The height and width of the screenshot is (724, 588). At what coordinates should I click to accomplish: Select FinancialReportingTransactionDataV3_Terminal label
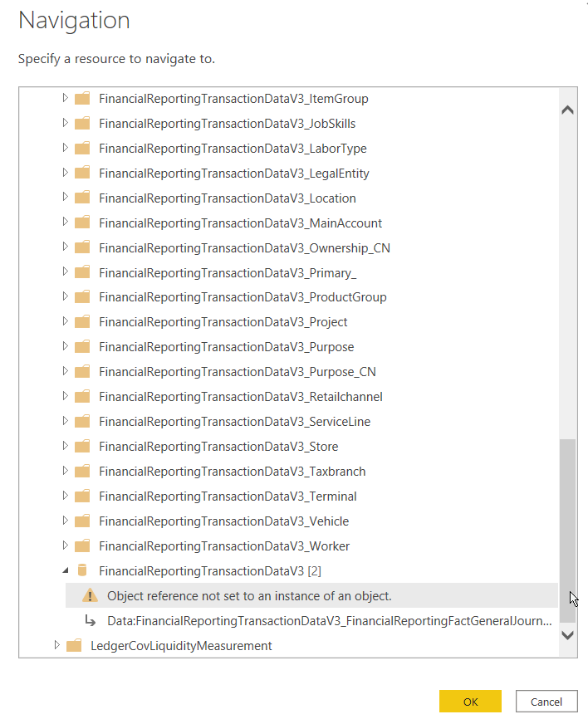(228, 497)
